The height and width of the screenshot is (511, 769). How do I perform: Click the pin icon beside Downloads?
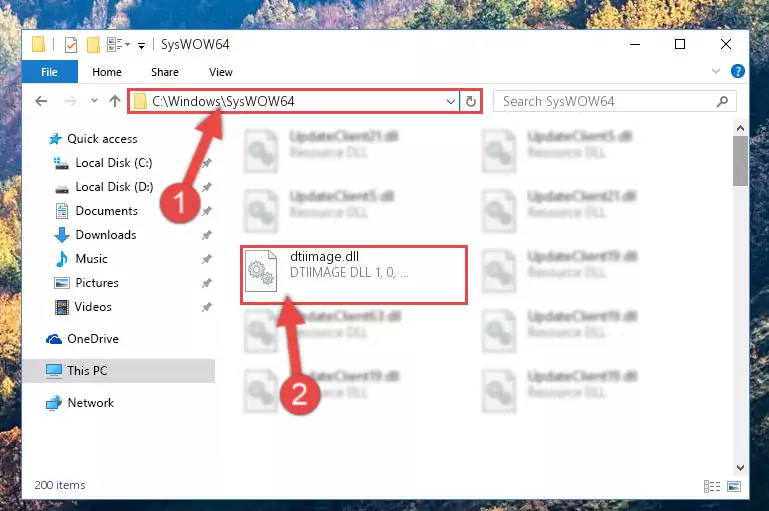point(206,235)
